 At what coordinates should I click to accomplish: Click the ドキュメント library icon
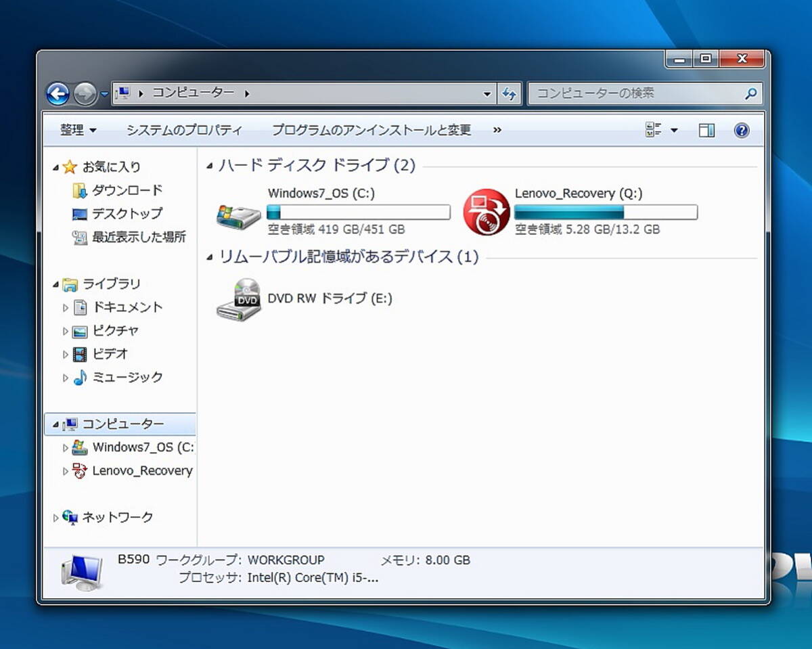tap(81, 307)
